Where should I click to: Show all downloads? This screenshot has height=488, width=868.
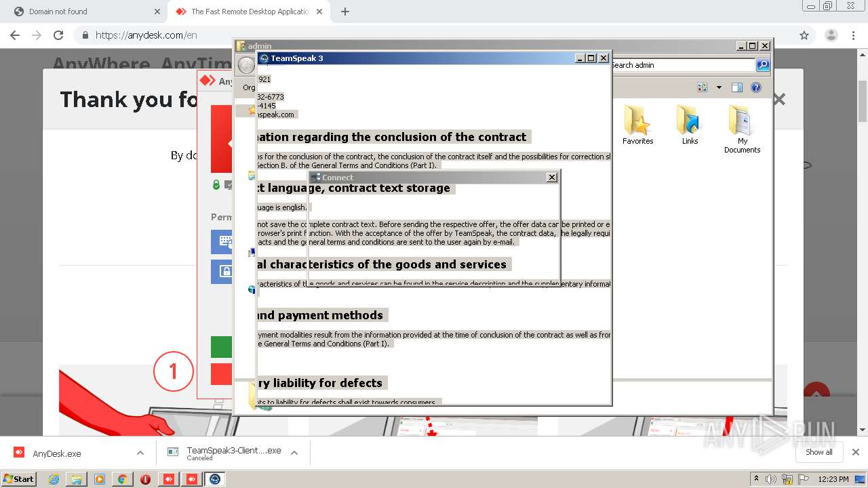[818, 452]
